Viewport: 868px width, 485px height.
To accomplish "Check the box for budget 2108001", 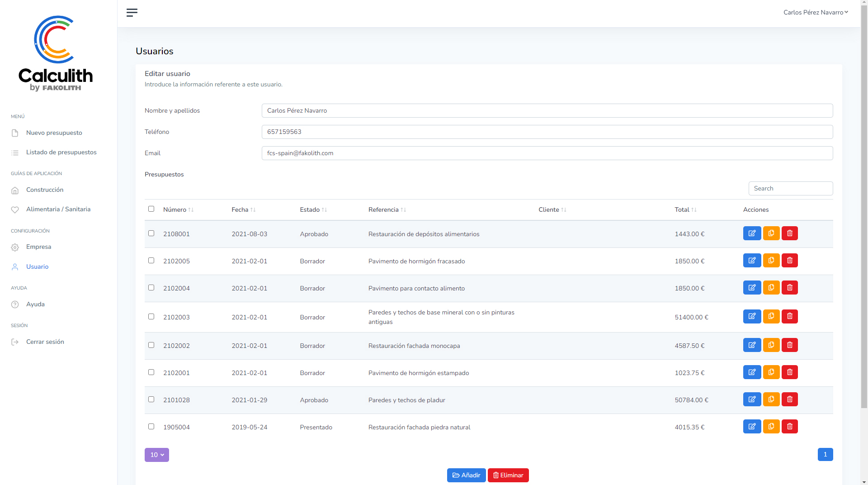I will 151,233.
